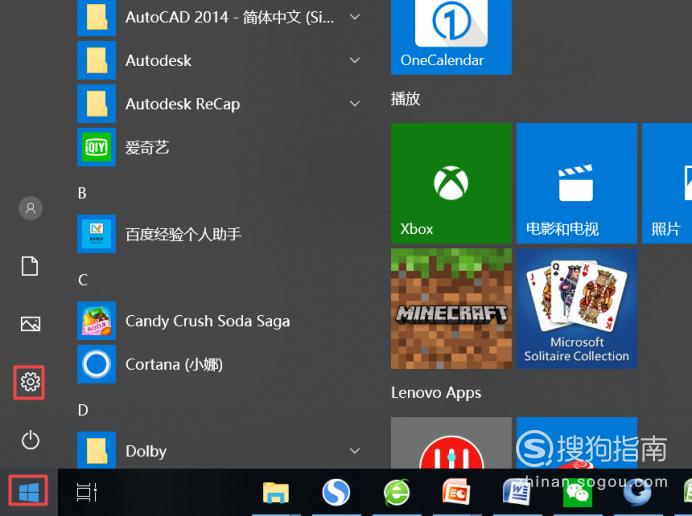Open the Documents sidebar icon
692x516 pixels.
[30, 266]
